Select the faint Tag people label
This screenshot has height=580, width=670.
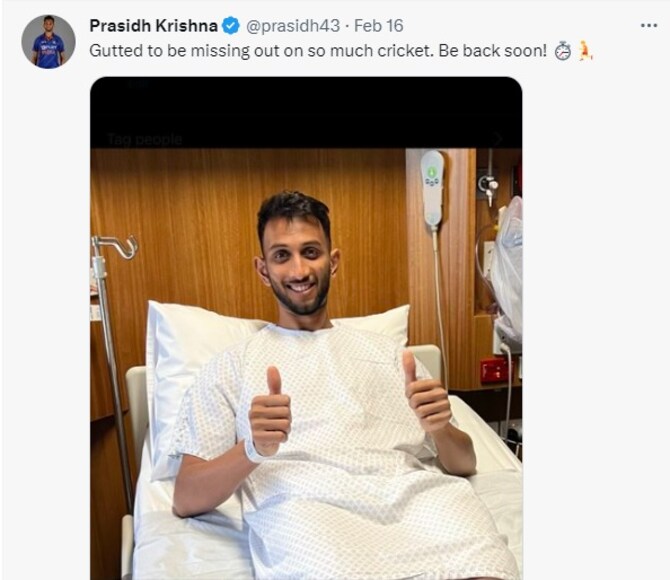pos(144,139)
